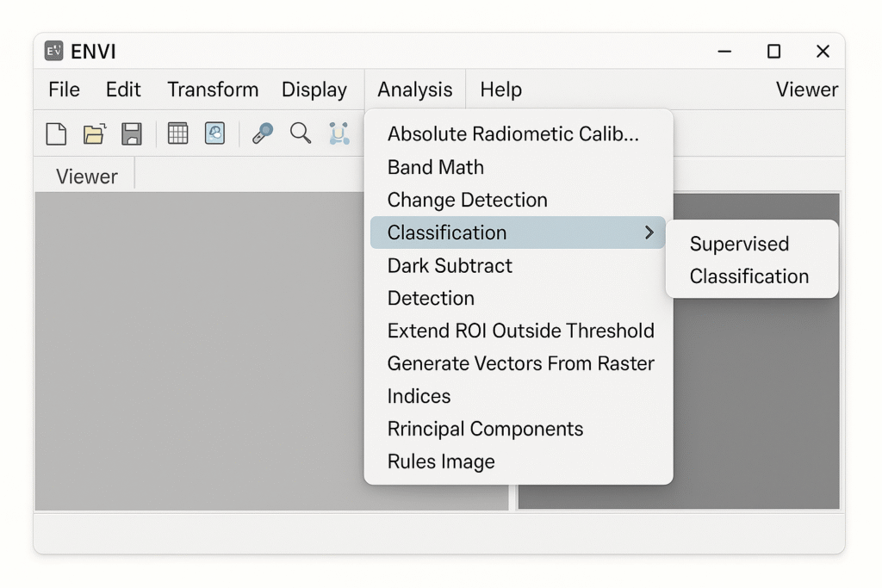Click the dark right viewer pane
The width and height of the screenshot is (882, 588).
(756, 403)
